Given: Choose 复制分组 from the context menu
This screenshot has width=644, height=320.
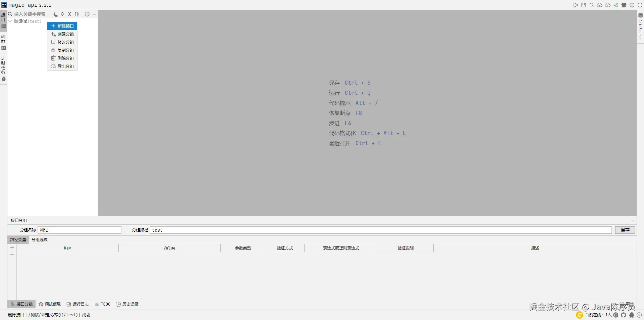Looking at the screenshot, I should click(x=62, y=50).
